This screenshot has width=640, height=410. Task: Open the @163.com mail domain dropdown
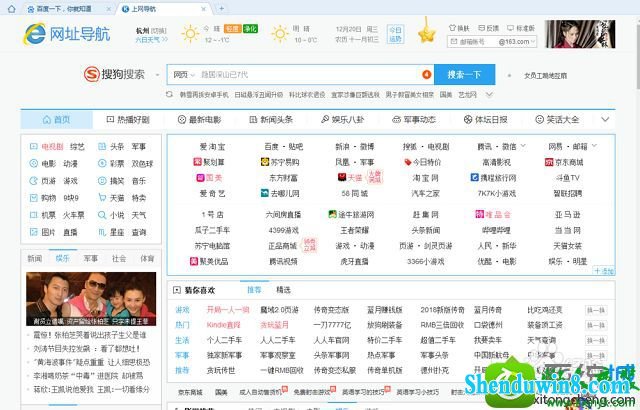point(517,42)
